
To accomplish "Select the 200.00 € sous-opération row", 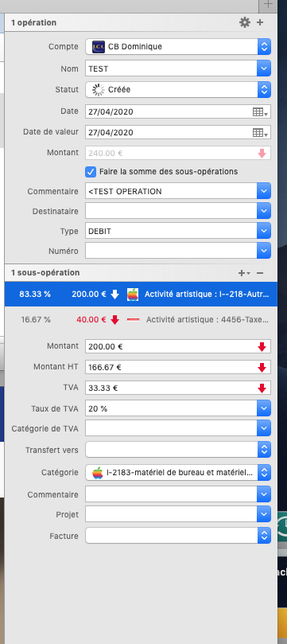I will pos(141,294).
